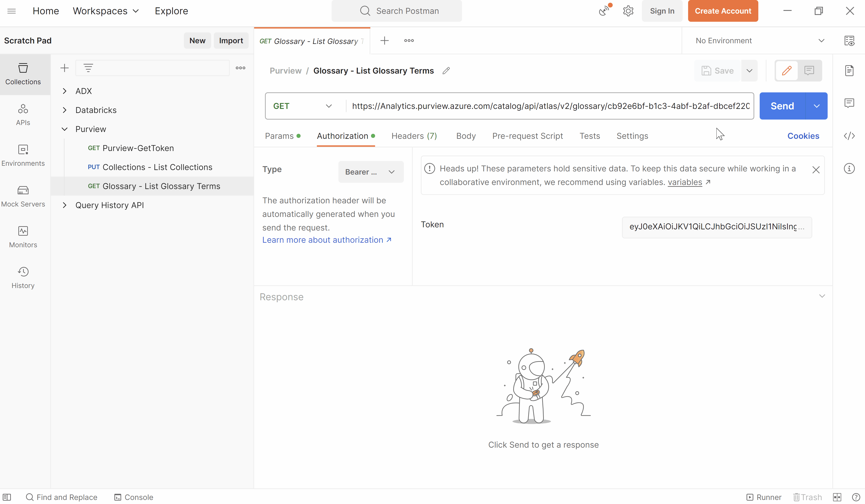Click the Sign In button
Screen dimensions: 865x504
coord(662,11)
